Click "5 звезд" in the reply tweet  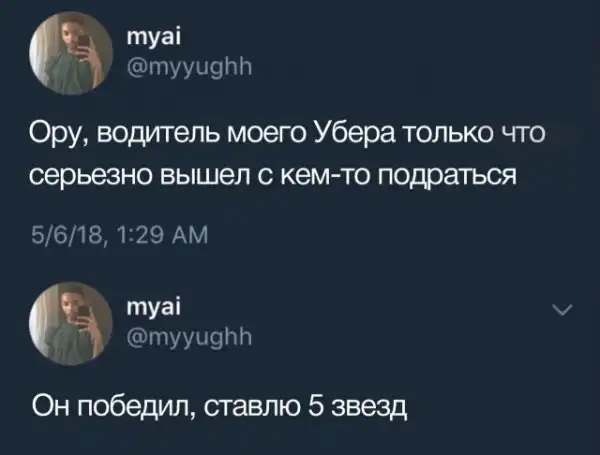358,406
